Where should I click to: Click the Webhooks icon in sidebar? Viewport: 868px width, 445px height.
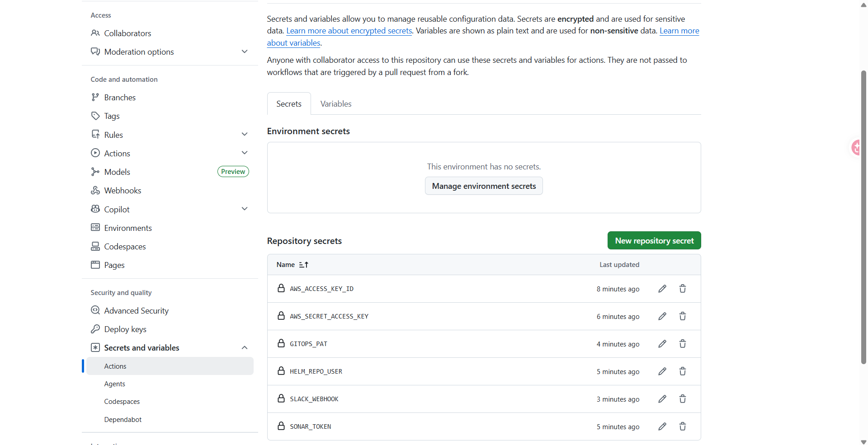(95, 190)
